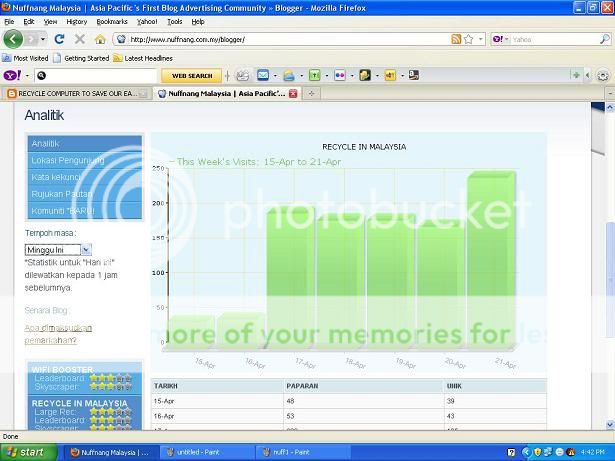This screenshot has width=615, height=461.
Task: Open the Yahoo search engine selector
Action: point(501,39)
